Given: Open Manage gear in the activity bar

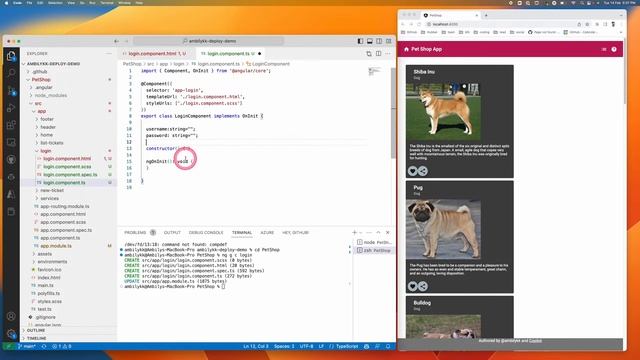Looking at the screenshot, I should [11, 333].
